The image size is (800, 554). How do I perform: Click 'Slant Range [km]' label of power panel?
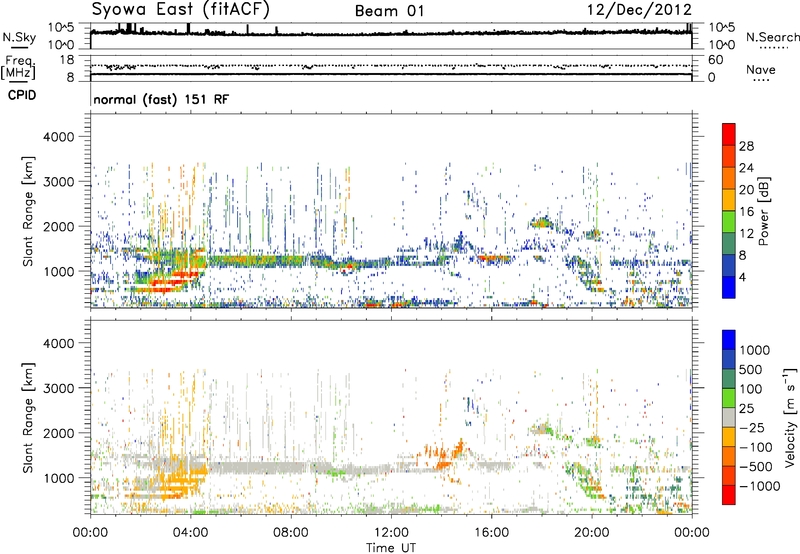28,211
